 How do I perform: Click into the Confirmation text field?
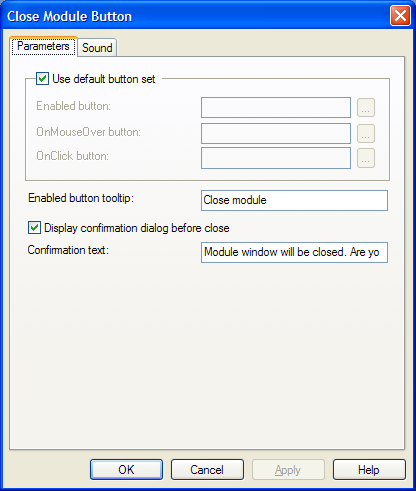click(x=294, y=252)
